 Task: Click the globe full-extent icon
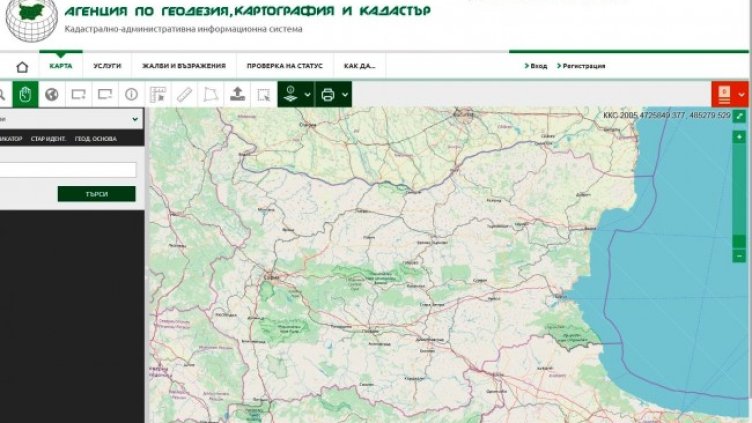pyautogui.click(x=52, y=94)
